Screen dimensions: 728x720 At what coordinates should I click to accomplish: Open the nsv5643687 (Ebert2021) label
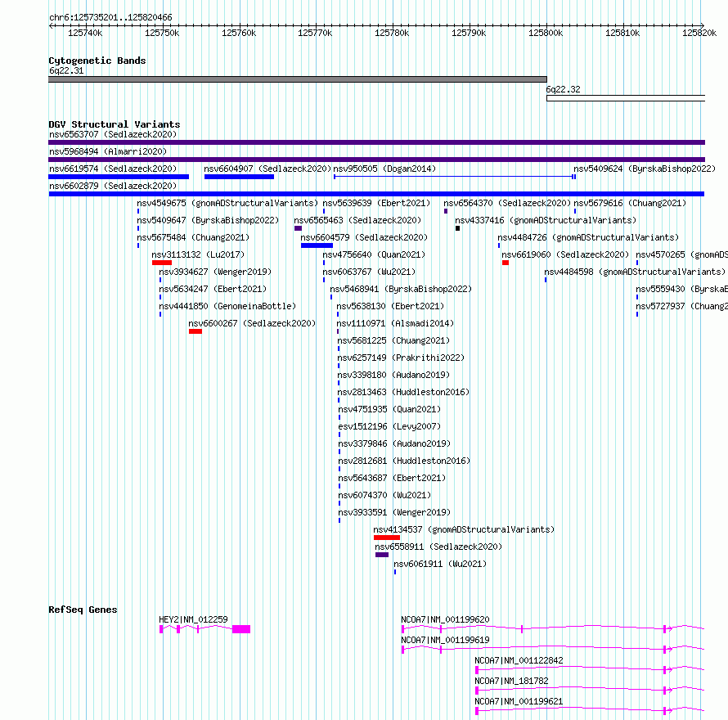[x=393, y=478]
